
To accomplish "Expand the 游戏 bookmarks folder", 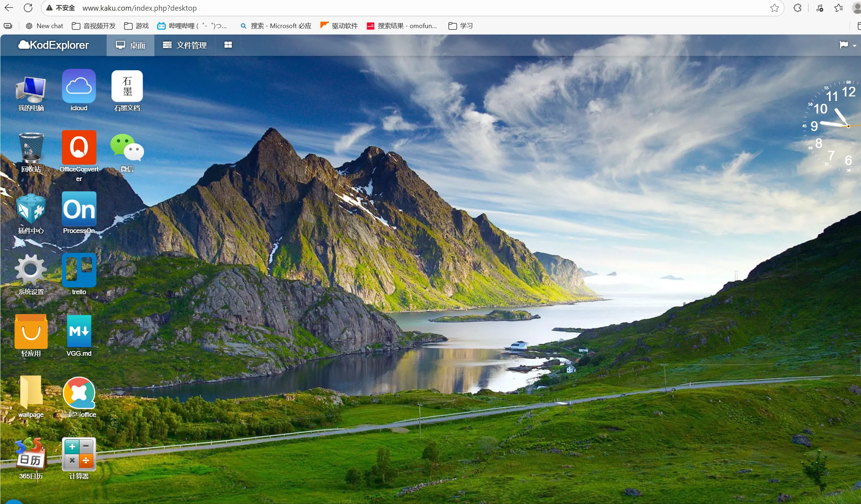I will click(x=137, y=26).
